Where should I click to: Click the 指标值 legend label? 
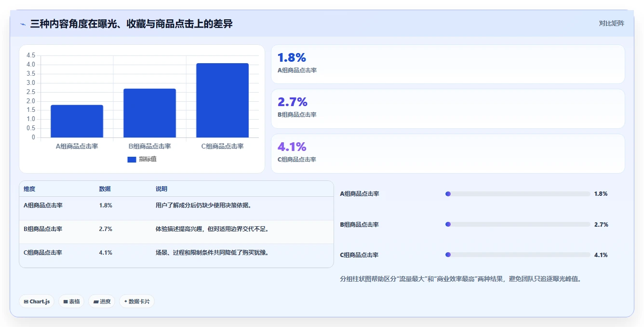[x=148, y=159]
